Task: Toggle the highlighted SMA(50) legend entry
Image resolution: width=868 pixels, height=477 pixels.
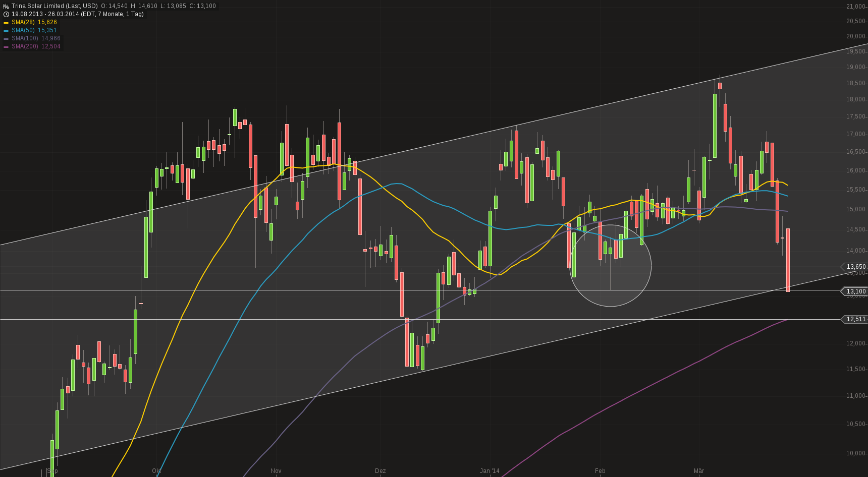Action: [26, 30]
